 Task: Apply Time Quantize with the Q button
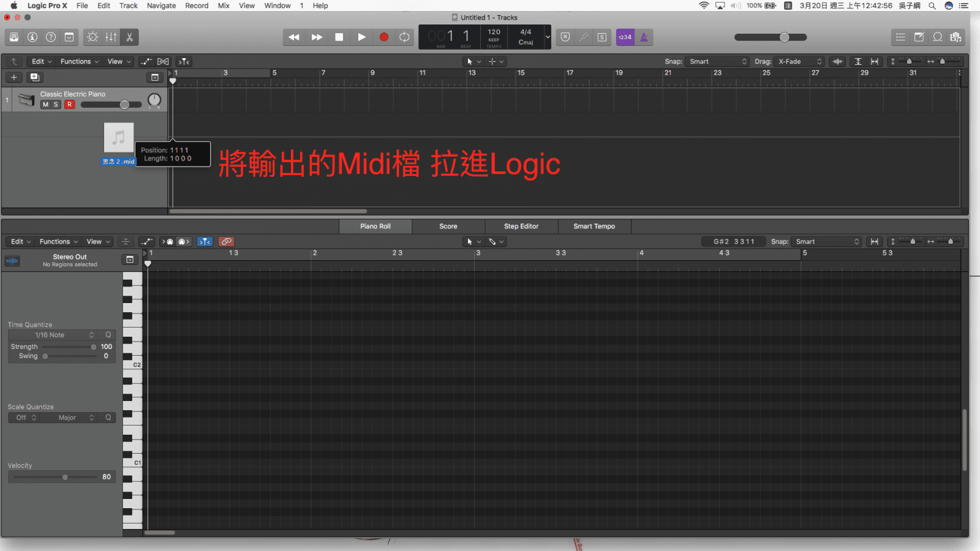pos(108,335)
